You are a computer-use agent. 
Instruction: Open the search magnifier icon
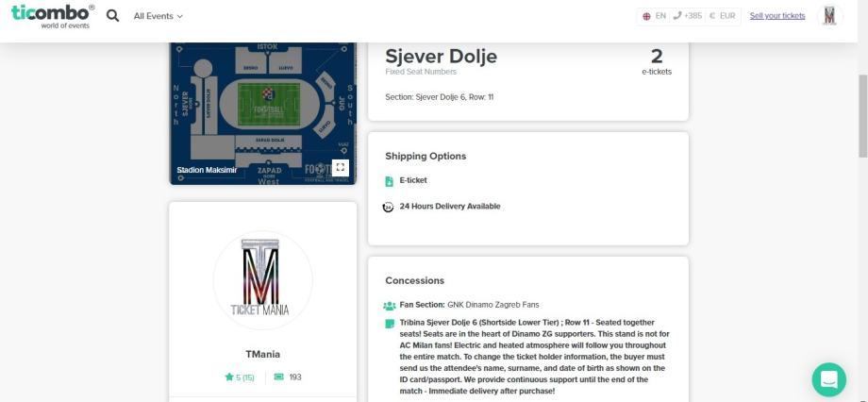[113, 16]
